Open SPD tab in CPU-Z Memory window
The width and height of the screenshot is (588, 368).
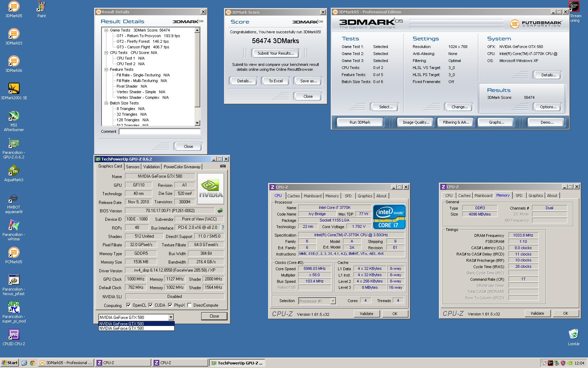click(x=519, y=196)
